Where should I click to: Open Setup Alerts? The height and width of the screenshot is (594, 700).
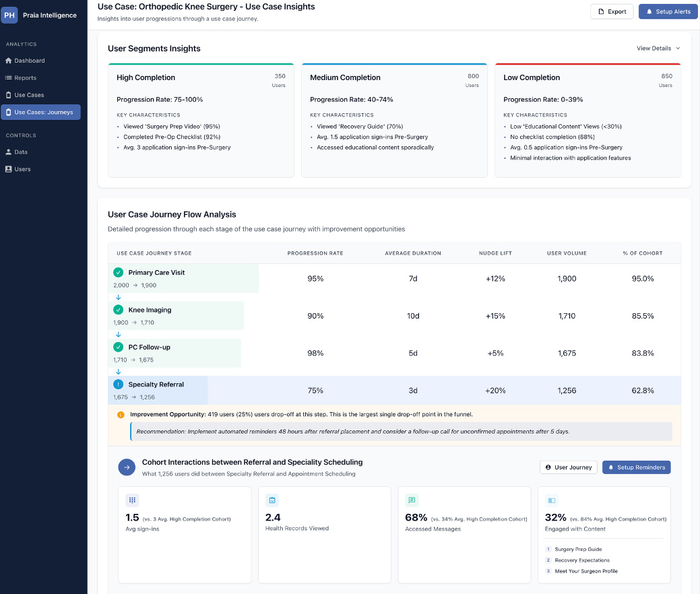668,11
